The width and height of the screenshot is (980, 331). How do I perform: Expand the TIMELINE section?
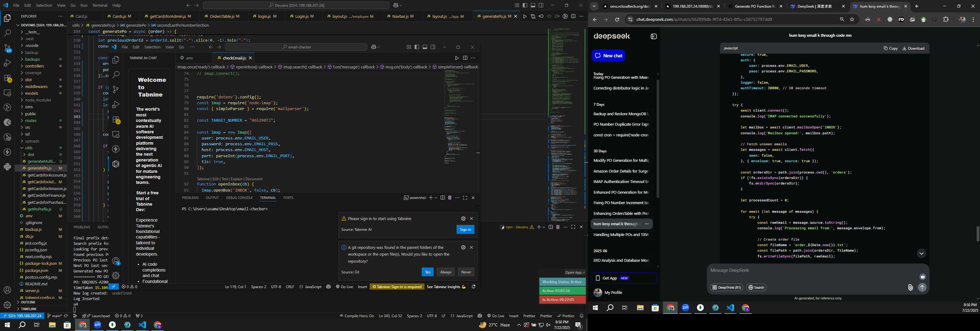tap(29, 309)
